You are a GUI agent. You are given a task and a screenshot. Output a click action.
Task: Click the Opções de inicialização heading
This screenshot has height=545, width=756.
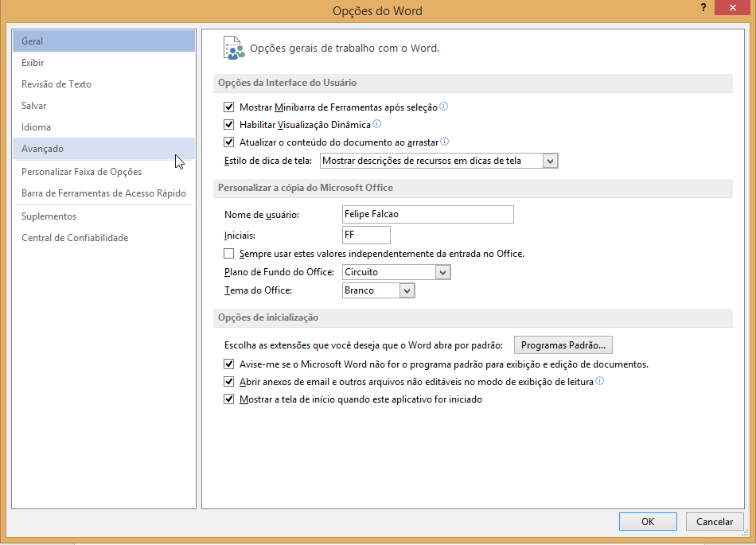pos(268,317)
